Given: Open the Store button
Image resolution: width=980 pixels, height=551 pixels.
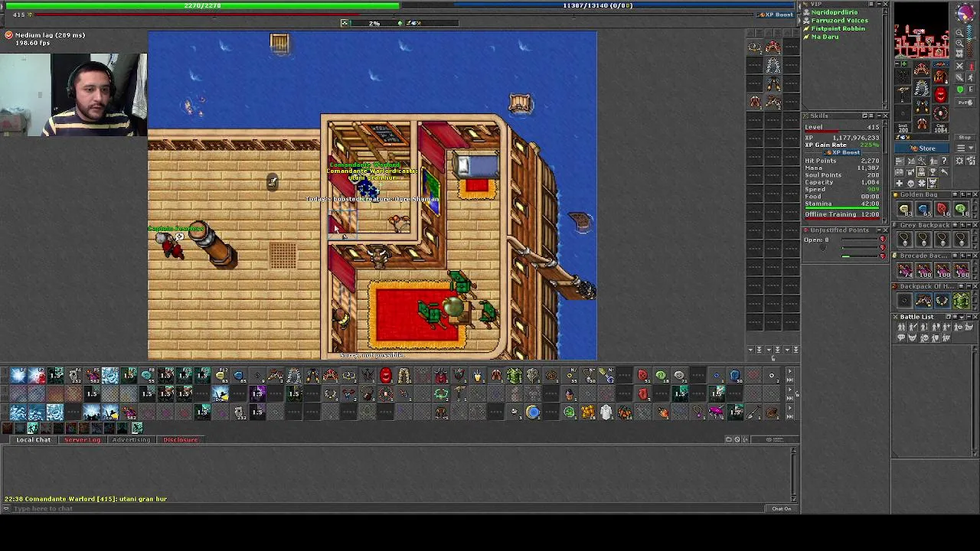Looking at the screenshot, I should coord(922,148).
